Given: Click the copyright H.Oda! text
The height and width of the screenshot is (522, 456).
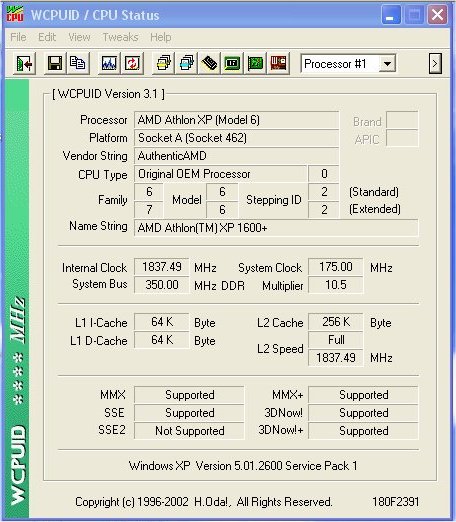Looking at the screenshot, I should point(203,502).
